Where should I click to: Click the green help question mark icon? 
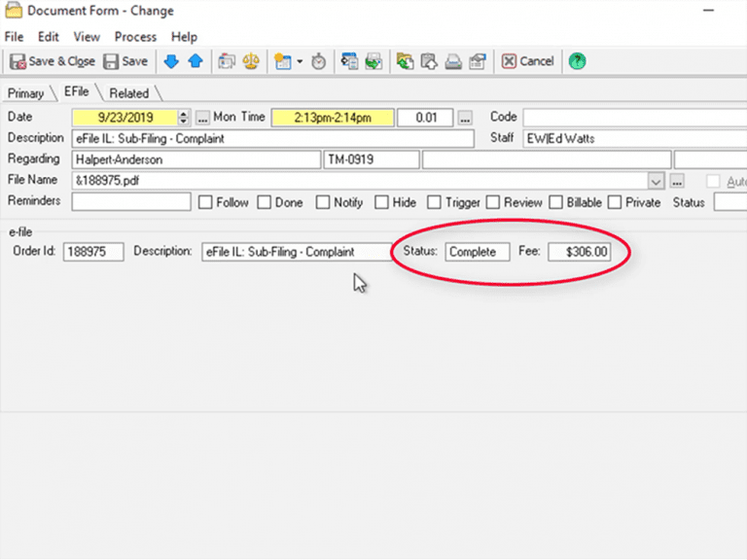577,61
